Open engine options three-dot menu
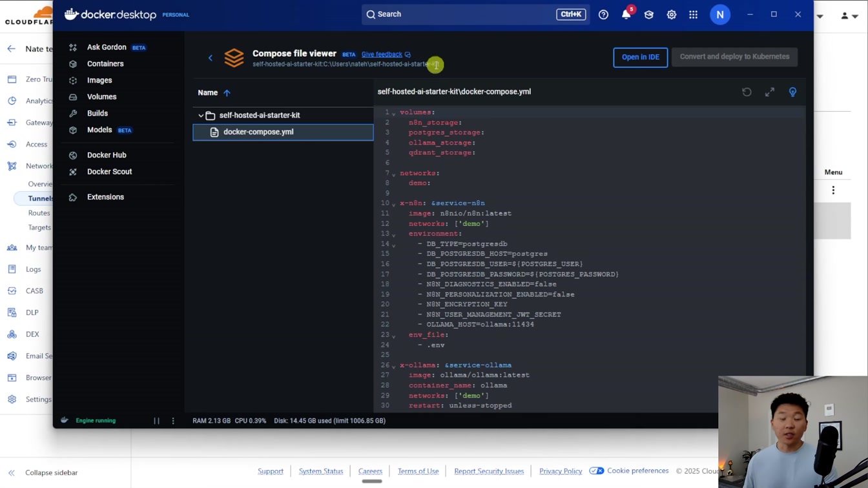868x488 pixels. (173, 421)
